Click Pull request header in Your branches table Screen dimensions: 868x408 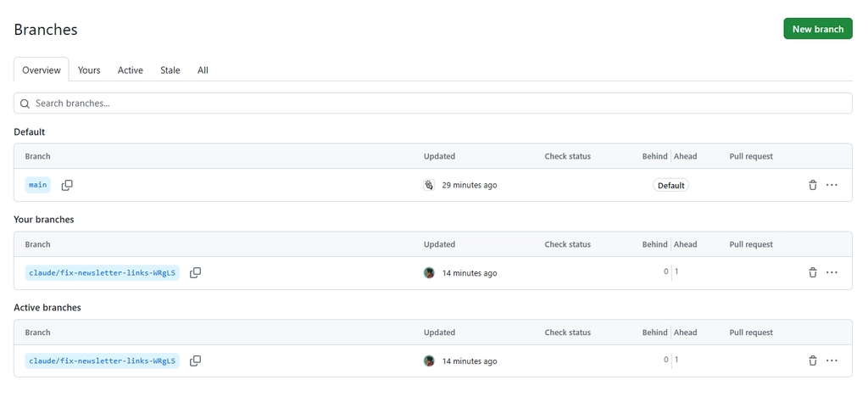pyautogui.click(x=751, y=244)
